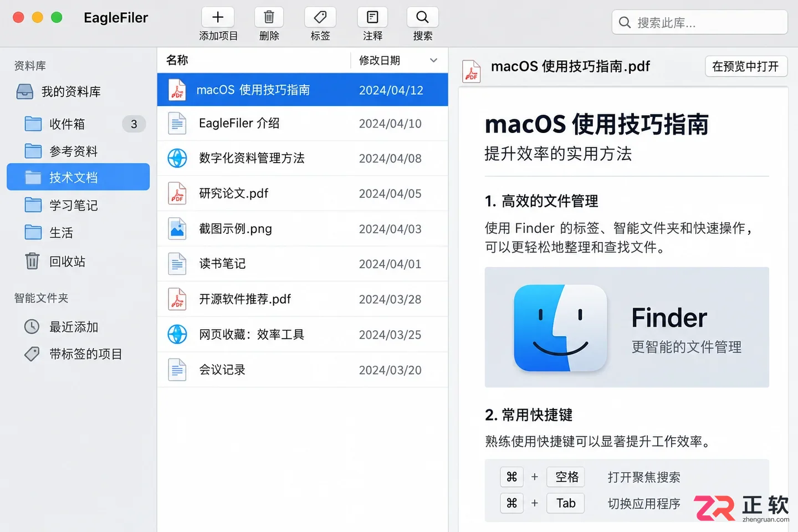798x532 pixels.
Task: Select 我的资料库 library drawer icon
Action: point(25,91)
